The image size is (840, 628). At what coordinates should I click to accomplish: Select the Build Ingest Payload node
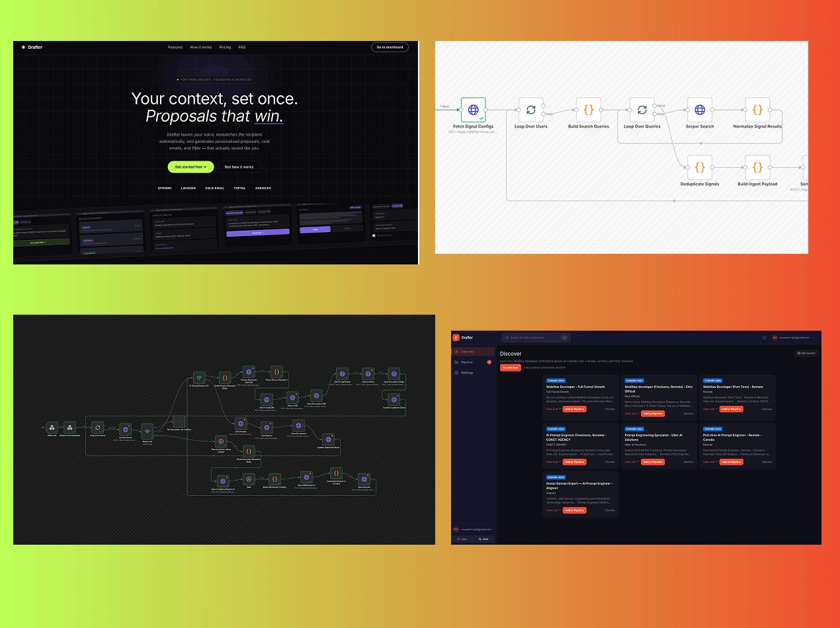click(757, 167)
